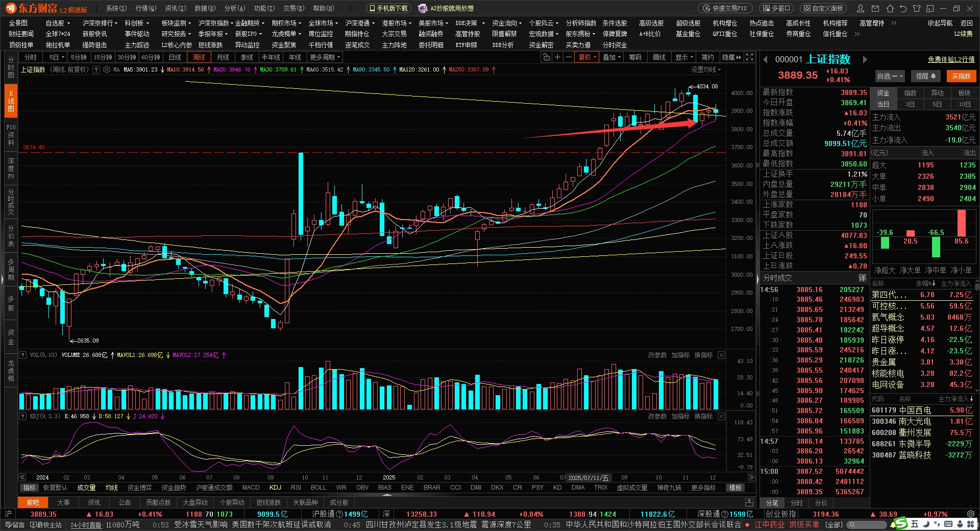The image size is (980, 531).
Task: Expand the 自选 dropdown
Action: tap(890, 76)
